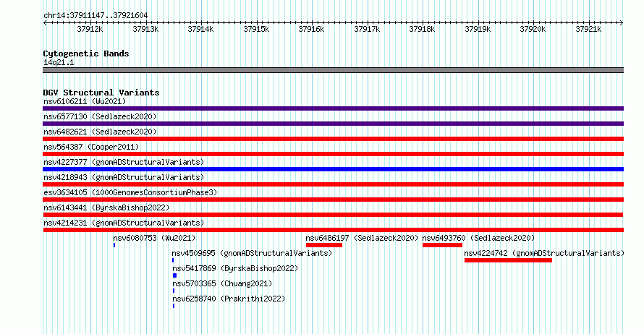The image size is (644, 334).
Task: Click the nsv4218943 red variant bar
Action: tap(333, 184)
